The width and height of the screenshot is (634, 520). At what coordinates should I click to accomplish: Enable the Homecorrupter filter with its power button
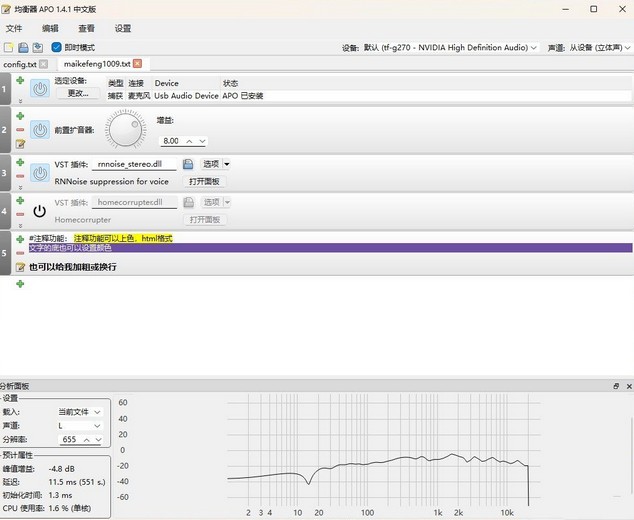[40, 211]
